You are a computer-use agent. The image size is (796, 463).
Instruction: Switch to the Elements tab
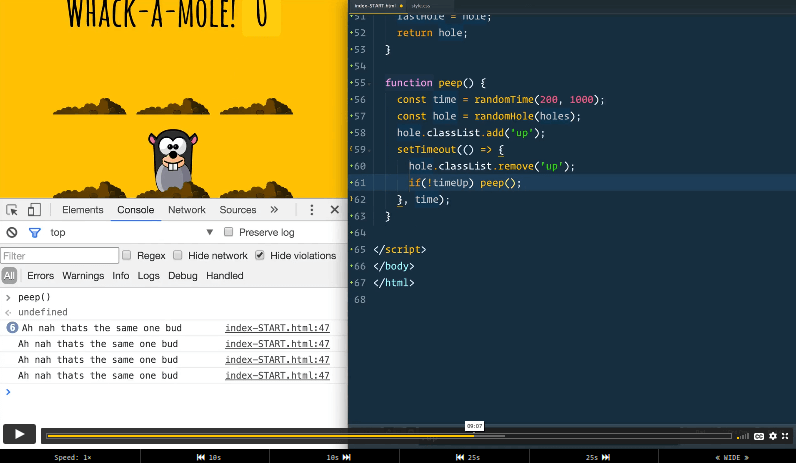[x=83, y=210]
